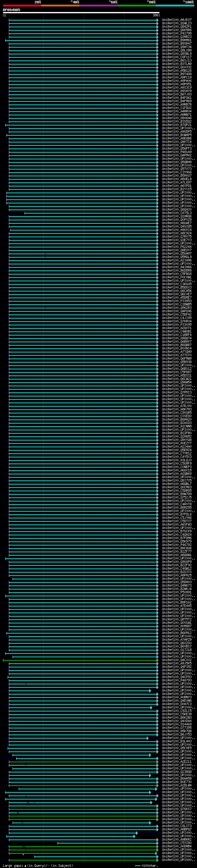This screenshot has width=197, height=868.
Task: Select the UniRef100_A0DHB4 label
Action: click(176, 846)
